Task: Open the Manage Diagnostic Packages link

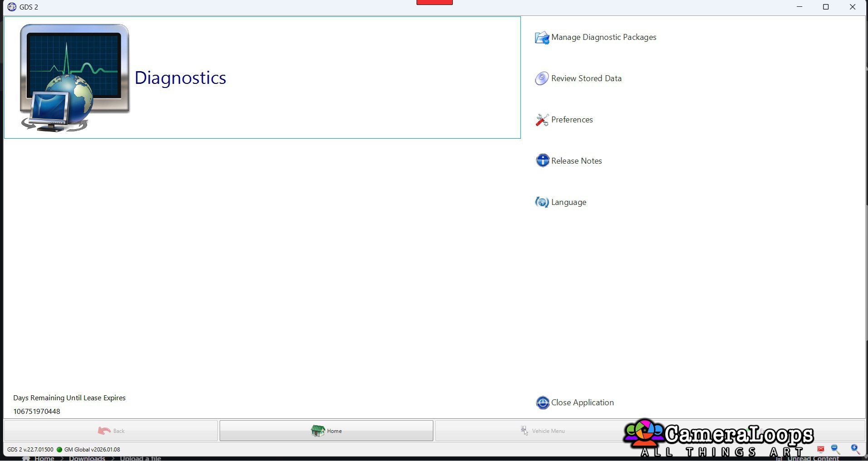Action: (603, 37)
